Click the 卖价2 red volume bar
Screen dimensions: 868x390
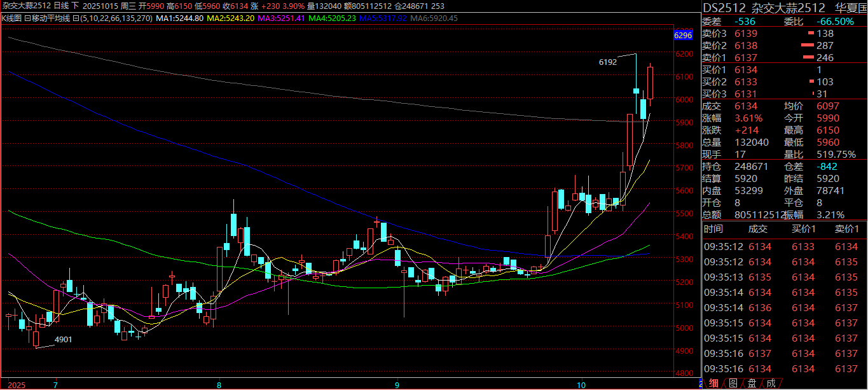tap(807, 46)
